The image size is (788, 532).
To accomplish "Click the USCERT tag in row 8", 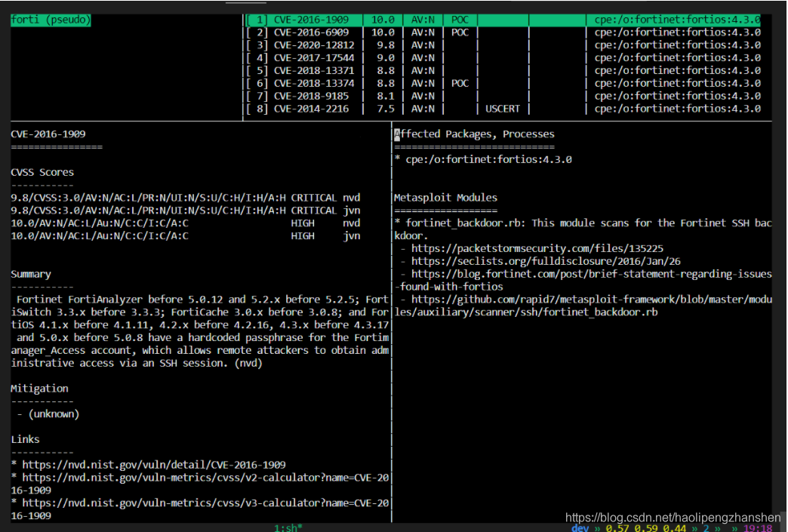I will (503, 109).
